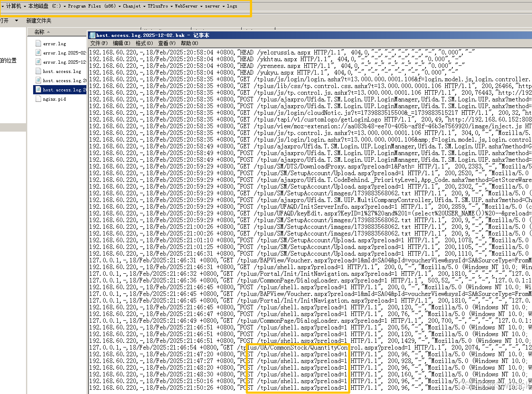The width and height of the screenshot is (532, 394).
Task: Go to 计算机 in the address breadcrumb
Action: tap(13, 6)
